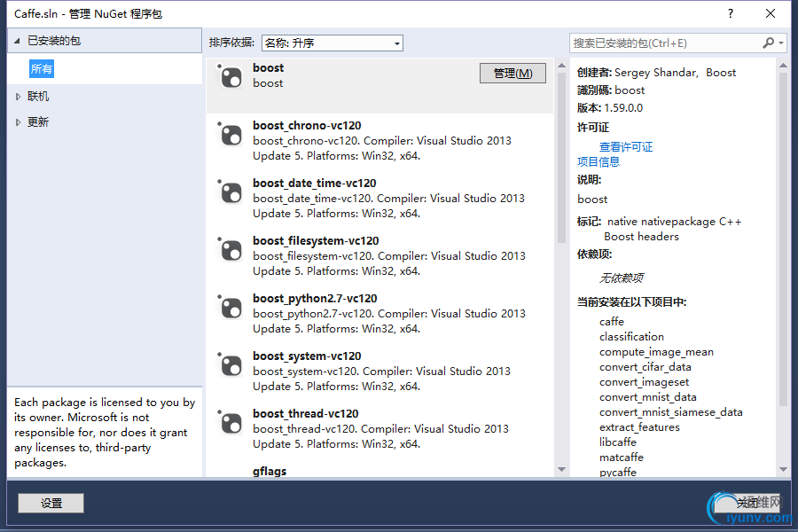This screenshot has width=798, height=532.
Task: Select the boost_chrono-vc120 package title
Action: point(307,125)
